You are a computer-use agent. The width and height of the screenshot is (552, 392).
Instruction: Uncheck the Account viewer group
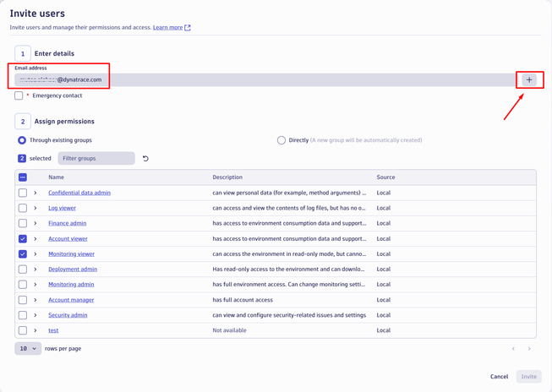point(23,239)
